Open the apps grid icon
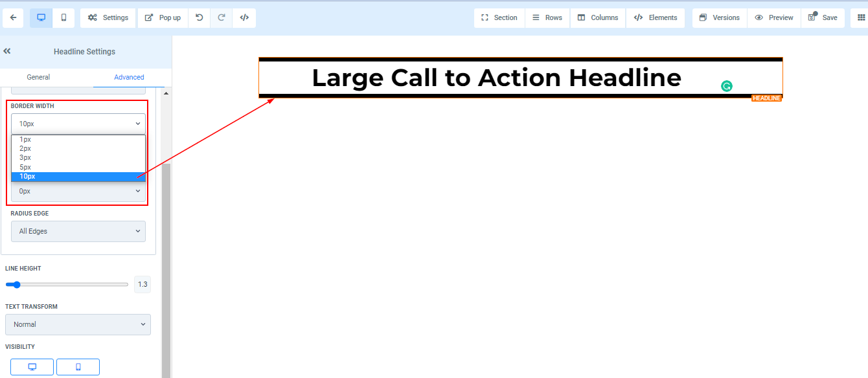The image size is (868, 378). click(860, 17)
